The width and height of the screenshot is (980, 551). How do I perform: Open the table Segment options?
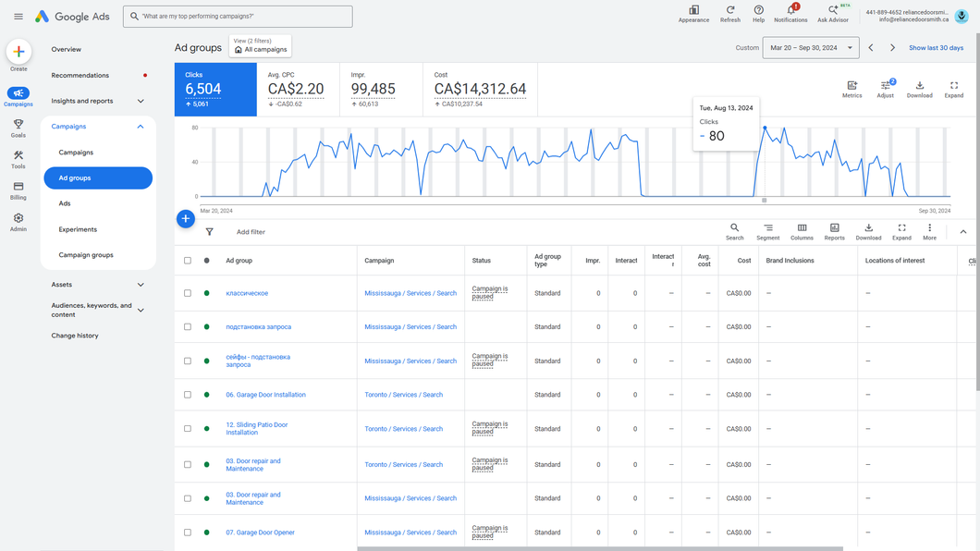coord(768,232)
